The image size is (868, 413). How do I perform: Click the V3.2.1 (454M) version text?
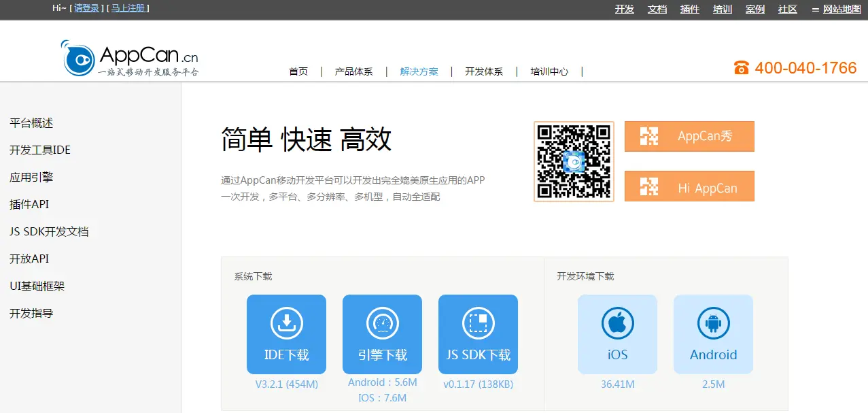[x=287, y=384]
